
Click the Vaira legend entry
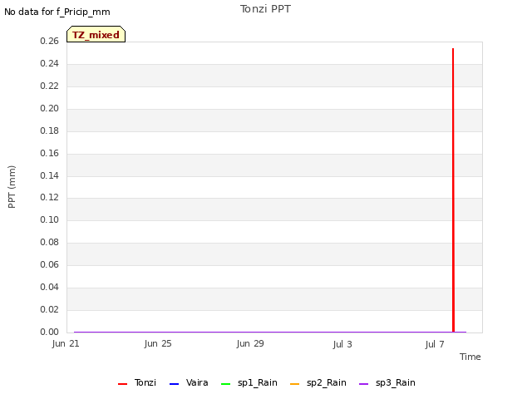(189, 382)
